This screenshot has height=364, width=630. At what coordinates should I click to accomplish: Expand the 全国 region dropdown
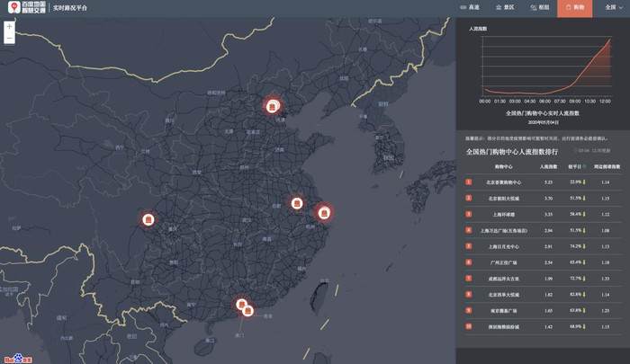[615, 7]
